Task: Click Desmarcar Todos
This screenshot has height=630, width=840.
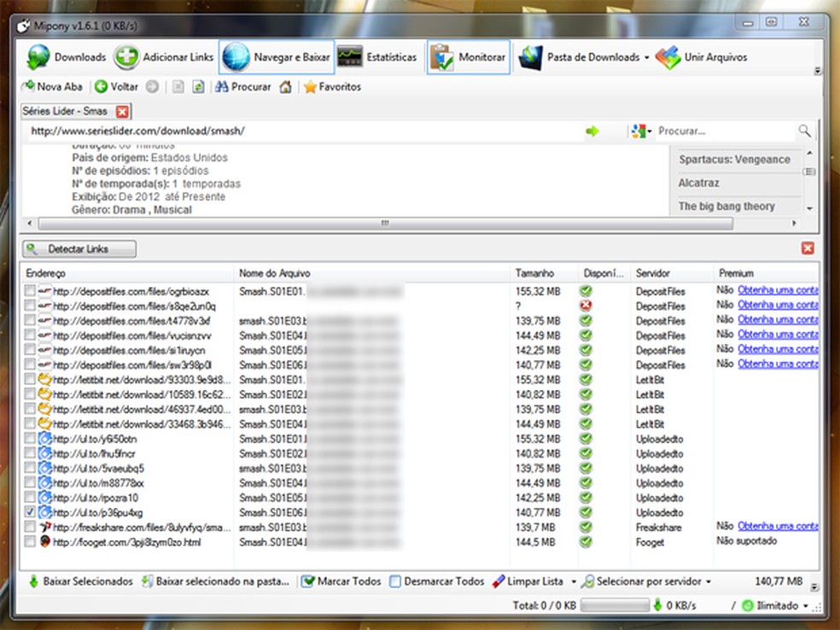Action: (x=436, y=581)
